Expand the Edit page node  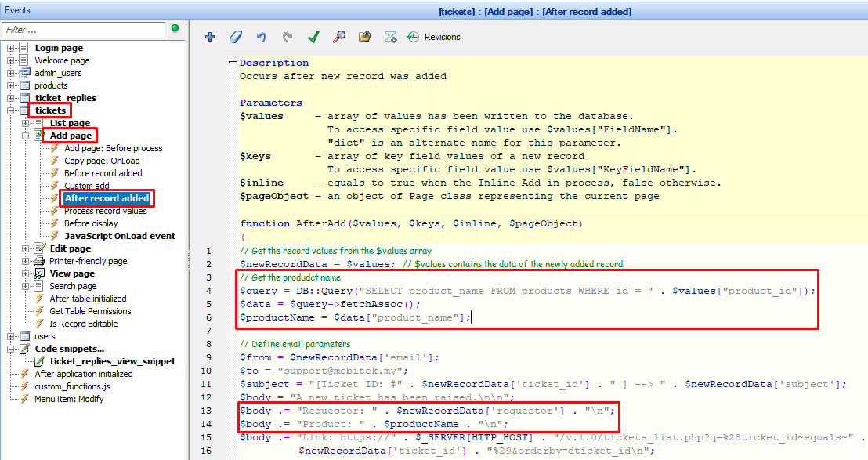tap(26, 248)
